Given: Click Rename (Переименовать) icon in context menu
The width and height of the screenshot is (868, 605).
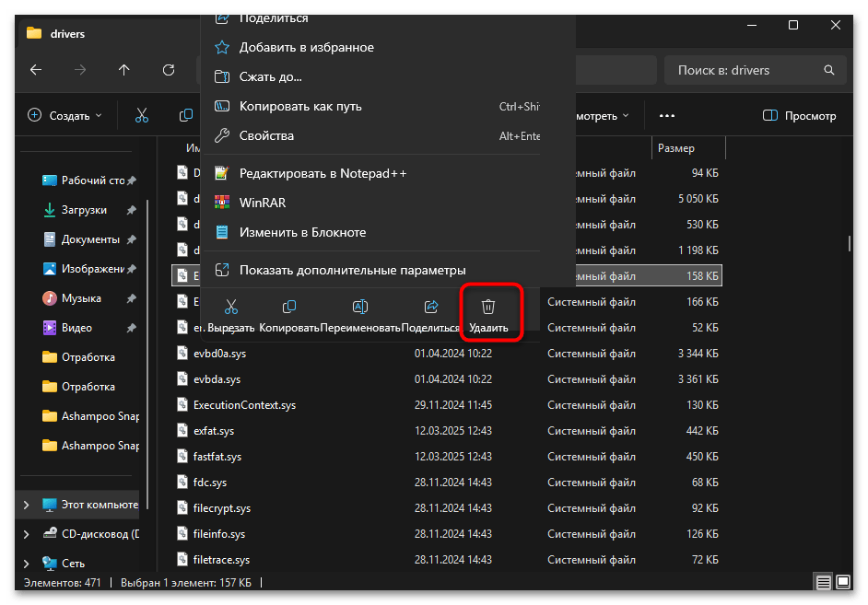Looking at the screenshot, I should [359, 307].
